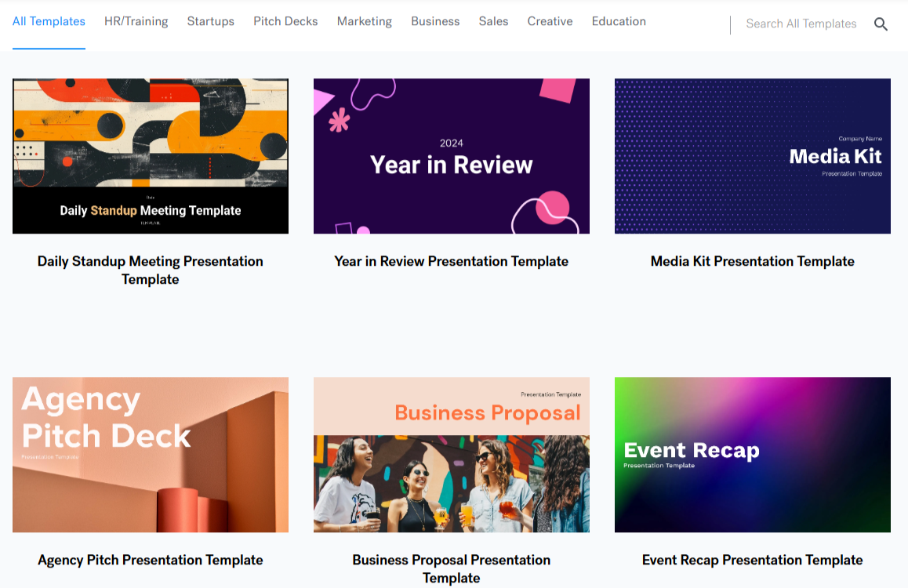Select the Business Proposal template thumbnail
Image resolution: width=908 pixels, height=588 pixels.
pos(452,455)
